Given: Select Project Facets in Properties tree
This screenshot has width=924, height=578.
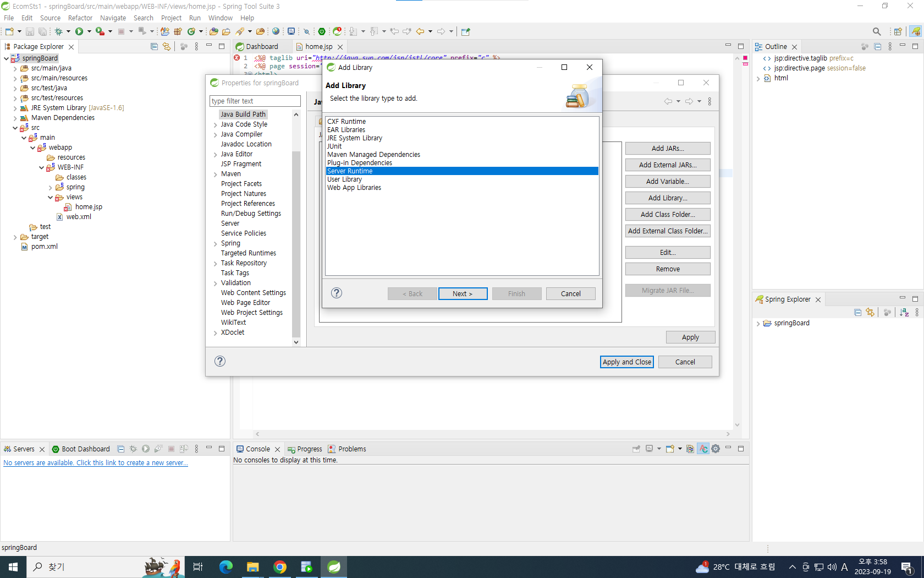Looking at the screenshot, I should 241,184.
